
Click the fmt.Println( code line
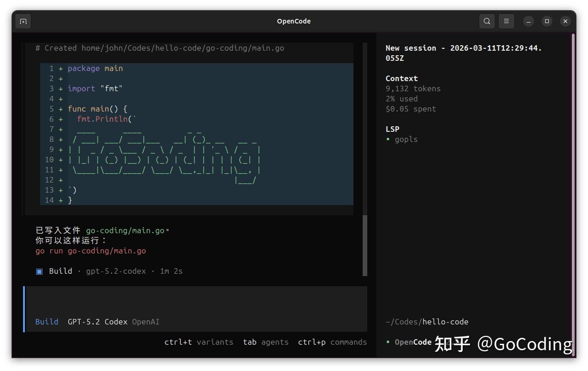[x=106, y=119]
